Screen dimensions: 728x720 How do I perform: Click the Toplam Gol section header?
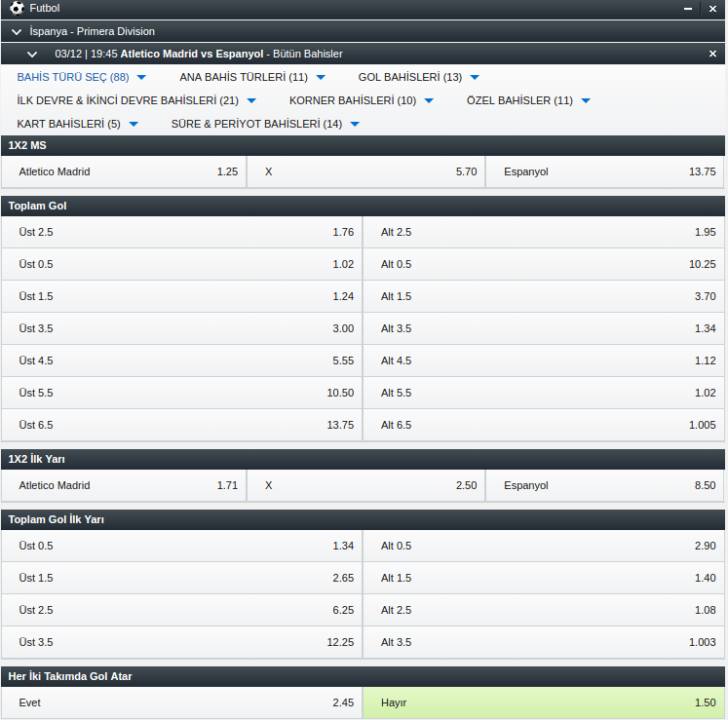(x=364, y=206)
